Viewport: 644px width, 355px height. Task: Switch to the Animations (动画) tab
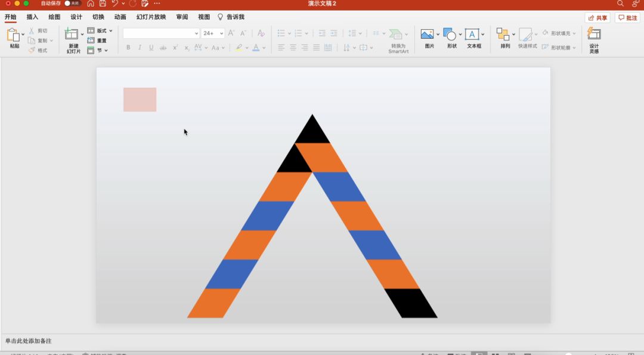coord(120,17)
